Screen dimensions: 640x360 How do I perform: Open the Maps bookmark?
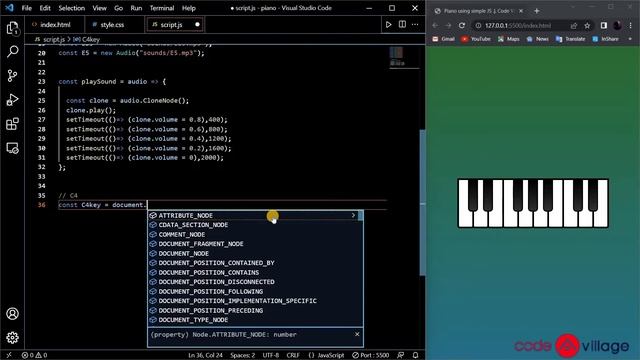509,39
